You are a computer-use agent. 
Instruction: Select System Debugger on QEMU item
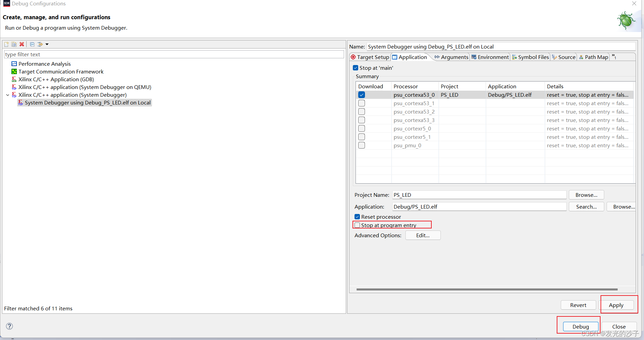click(85, 87)
